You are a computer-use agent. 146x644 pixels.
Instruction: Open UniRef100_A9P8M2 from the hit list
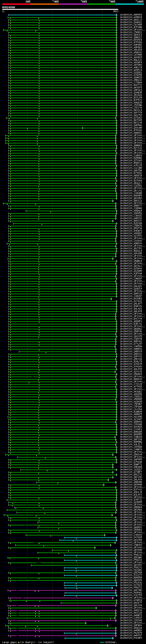click(x=131, y=45)
